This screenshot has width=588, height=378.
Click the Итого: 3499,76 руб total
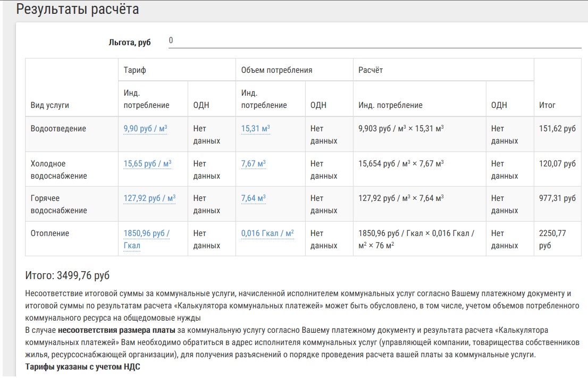(68, 275)
